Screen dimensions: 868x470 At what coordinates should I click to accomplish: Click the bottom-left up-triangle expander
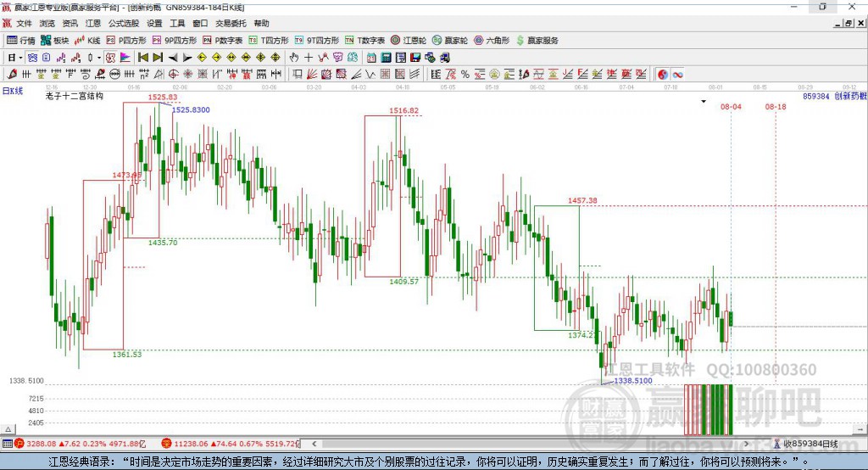pyautogui.click(x=8, y=429)
